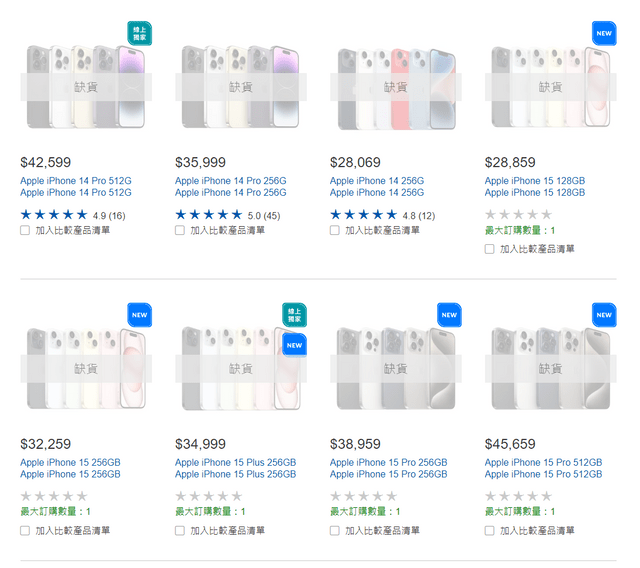640x568 pixels.
Task: Open upper Apple iPhone 14 256G title link
Action: (x=377, y=181)
